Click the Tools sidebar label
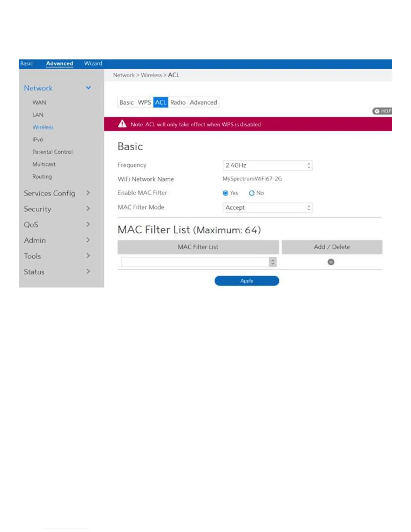The height and width of the screenshot is (532, 411). [x=32, y=256]
